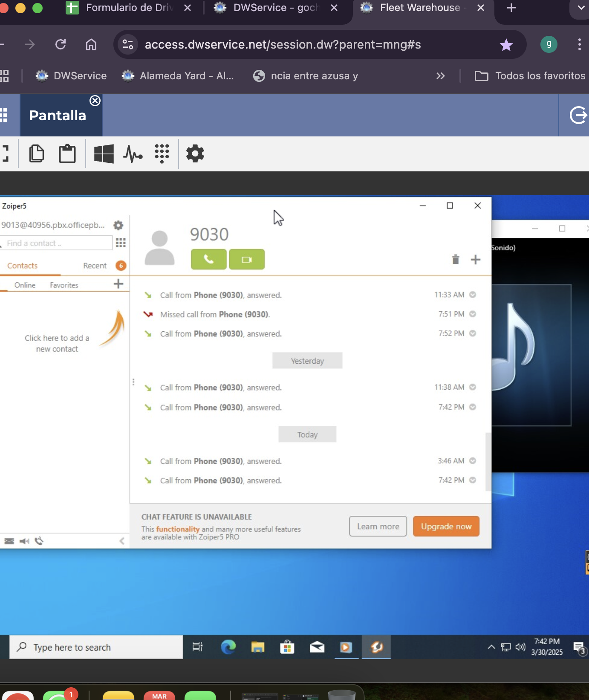The image size is (589, 700).
Task: Expand options for 11:38 AM call
Action: [x=473, y=387]
